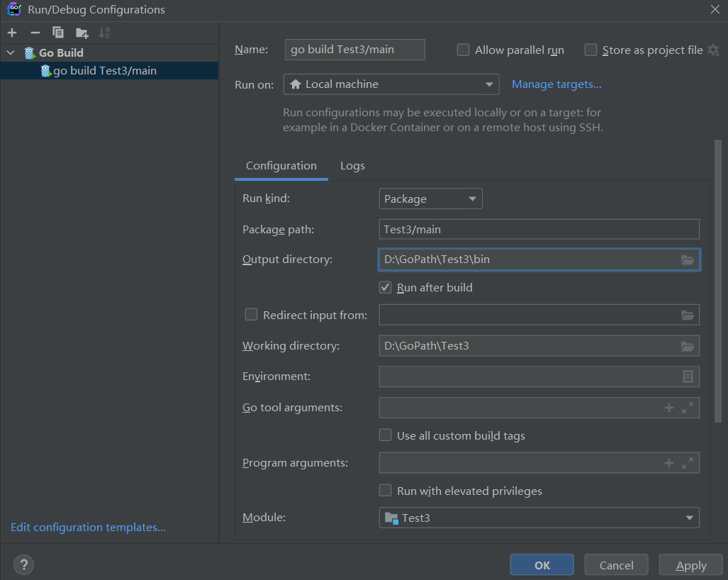This screenshot has width=728, height=580.
Task: Enable Run with elevated privileges
Action: pyautogui.click(x=386, y=491)
